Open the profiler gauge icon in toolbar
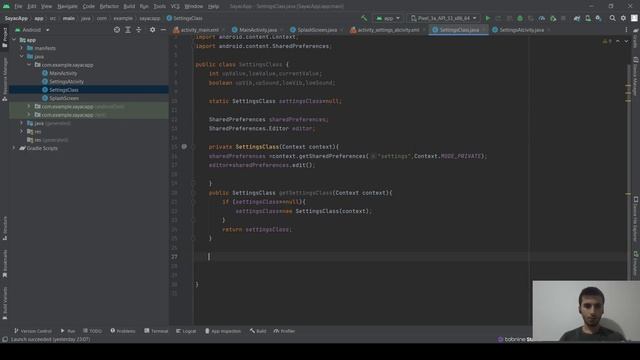Image resolution: width=640 pixels, height=360 pixels. [542, 18]
